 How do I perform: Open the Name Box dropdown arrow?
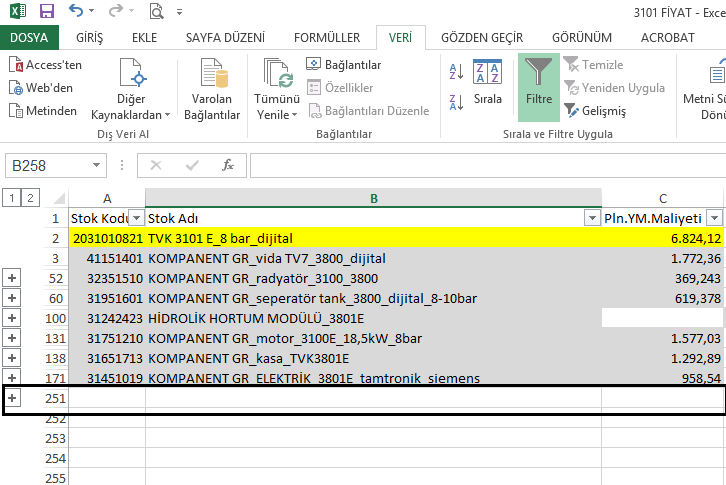point(96,165)
